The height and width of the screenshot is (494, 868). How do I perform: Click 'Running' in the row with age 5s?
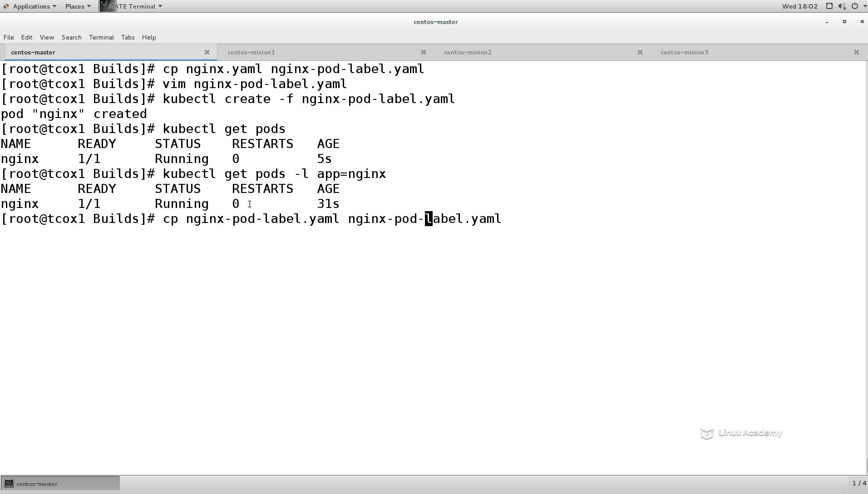(x=182, y=159)
